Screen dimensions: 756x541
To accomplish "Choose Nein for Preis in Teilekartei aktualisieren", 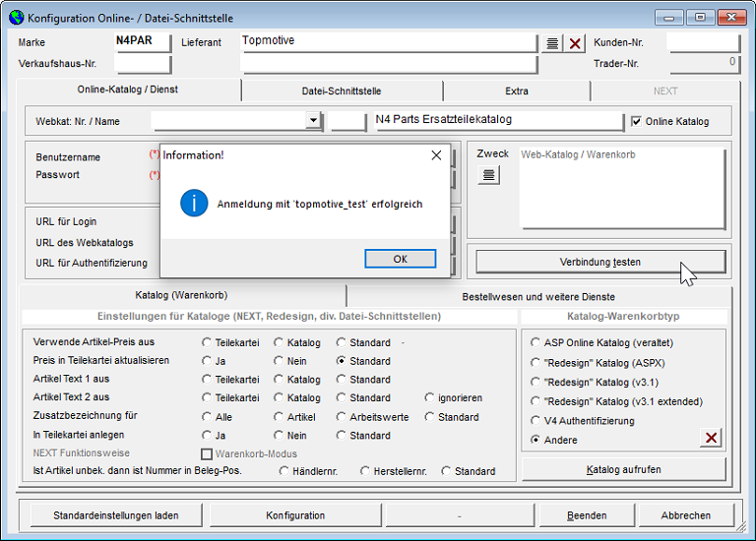I will tap(279, 361).
